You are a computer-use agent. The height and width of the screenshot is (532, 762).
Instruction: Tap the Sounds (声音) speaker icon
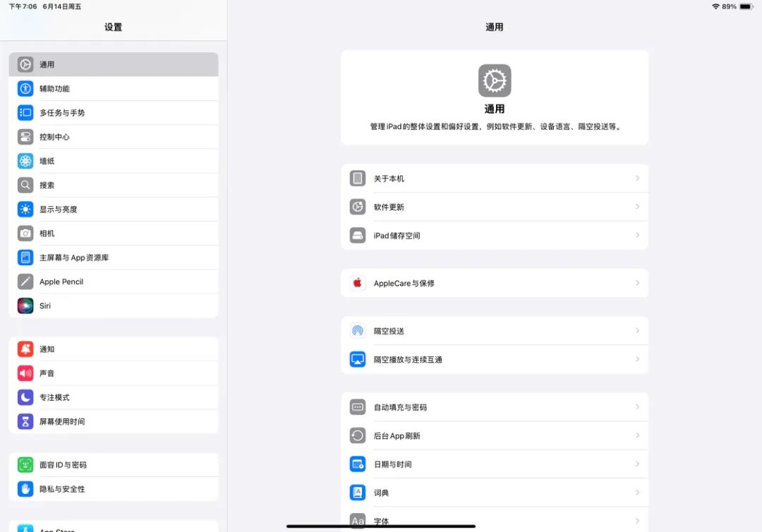25,373
